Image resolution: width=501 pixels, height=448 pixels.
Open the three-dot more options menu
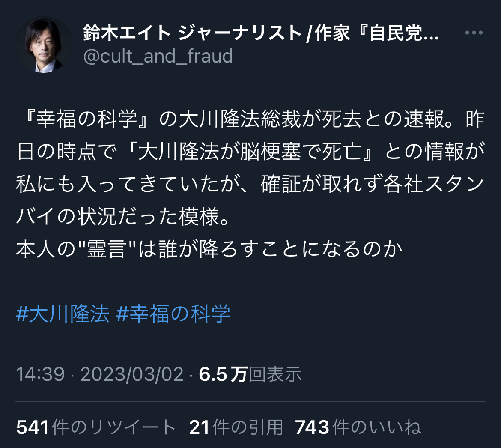click(474, 33)
